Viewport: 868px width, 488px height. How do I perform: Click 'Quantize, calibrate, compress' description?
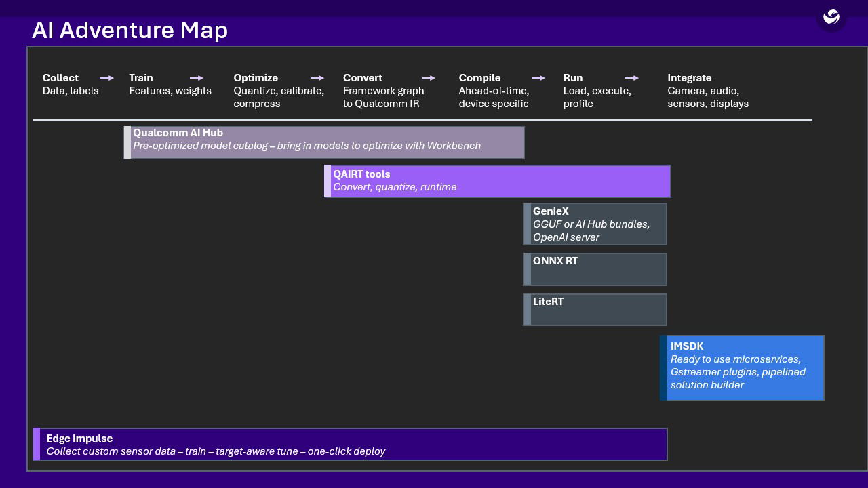279,97
